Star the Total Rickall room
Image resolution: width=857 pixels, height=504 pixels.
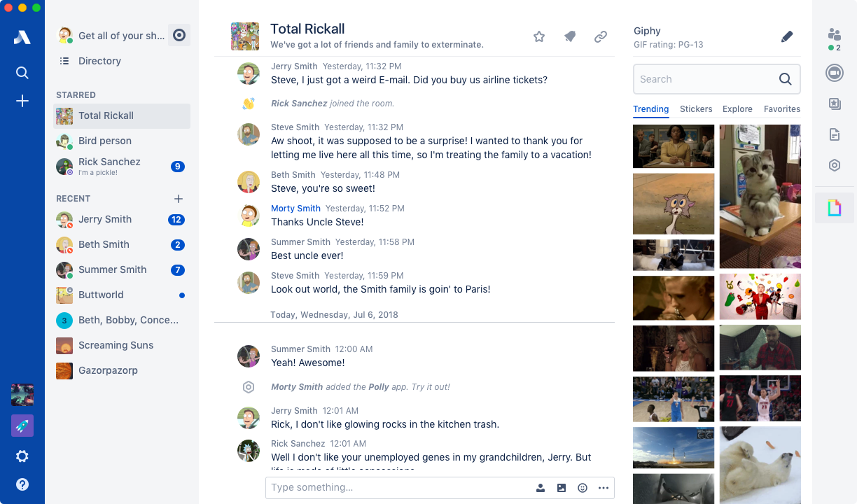tap(539, 36)
